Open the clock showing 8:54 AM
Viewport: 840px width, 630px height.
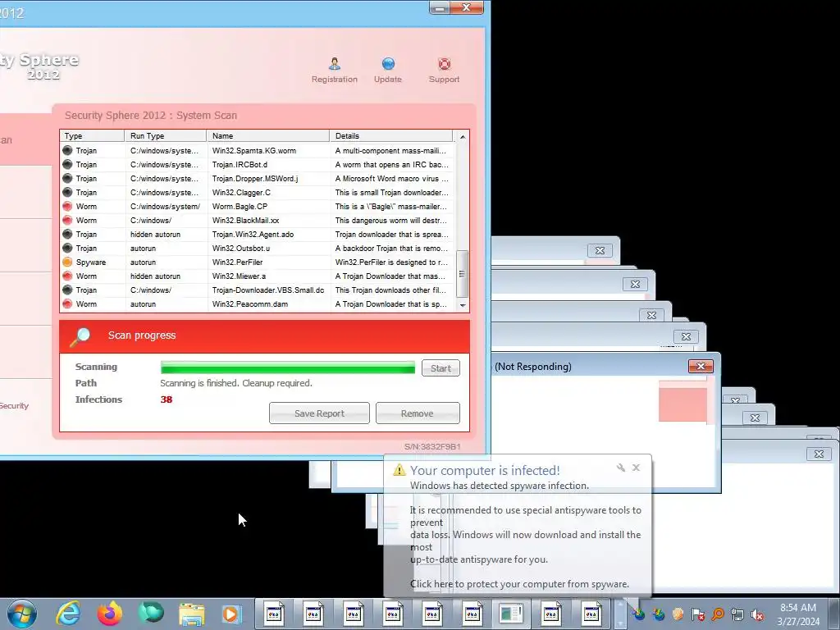click(798, 614)
